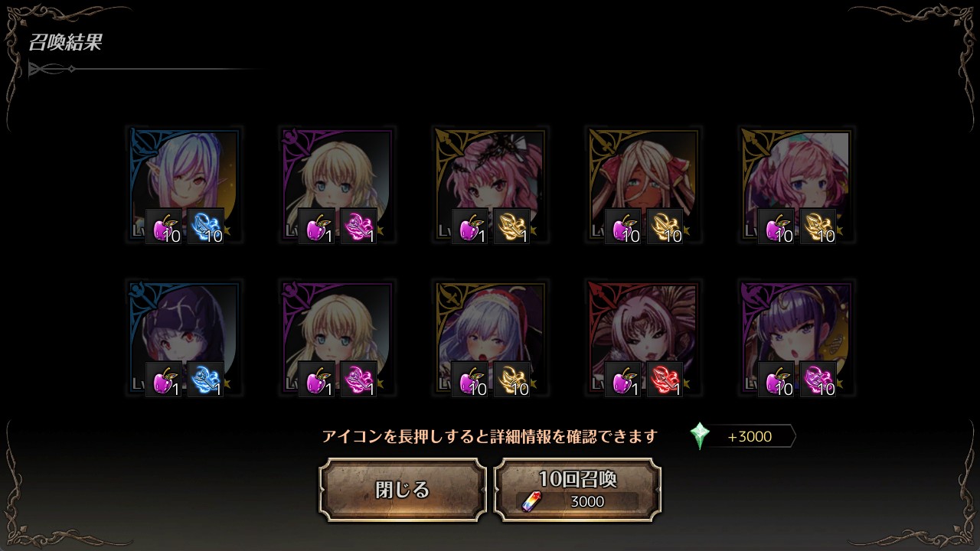Click pink crystal icon on top blonde card
Image resolution: width=980 pixels, height=551 pixels.
click(x=358, y=227)
